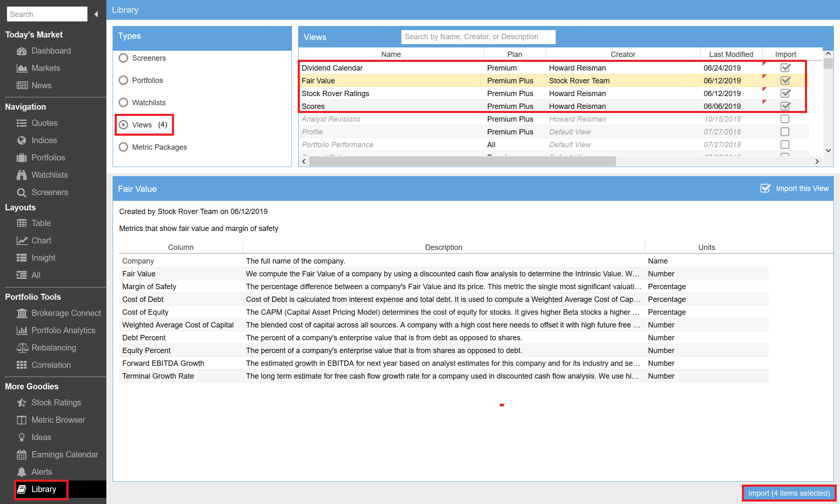Open the Portfolio Analytics bar icon
The height and width of the screenshot is (504, 840).
pyautogui.click(x=22, y=330)
